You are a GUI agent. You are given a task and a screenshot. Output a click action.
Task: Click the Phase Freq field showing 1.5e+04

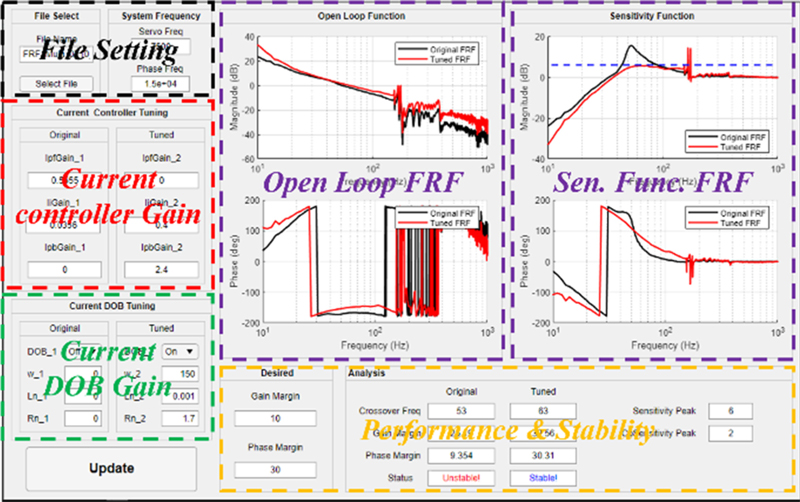click(159, 83)
